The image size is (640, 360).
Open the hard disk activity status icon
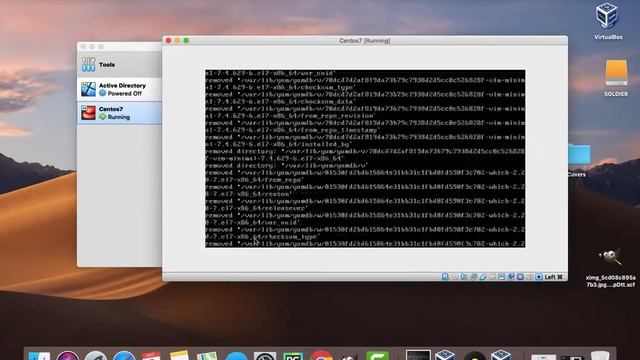tap(445, 277)
